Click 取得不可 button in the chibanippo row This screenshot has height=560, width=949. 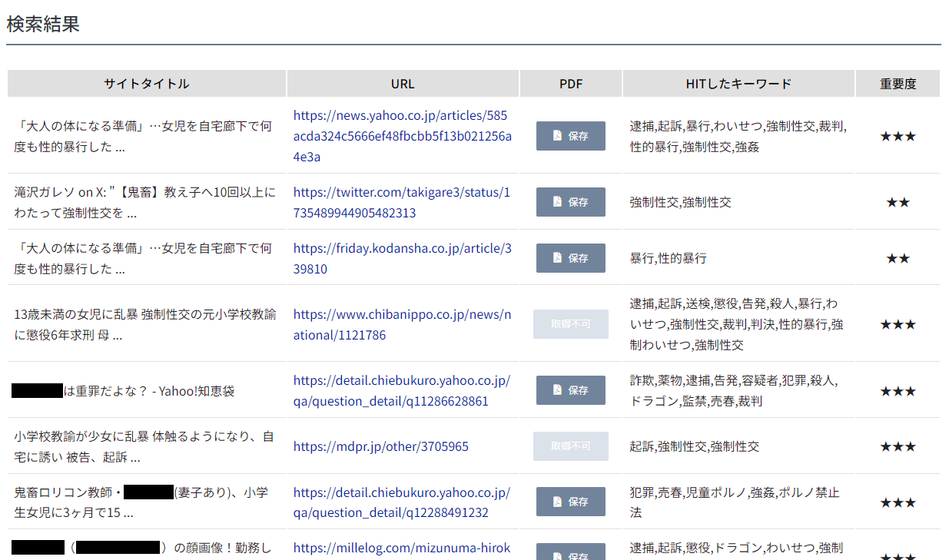570,324
